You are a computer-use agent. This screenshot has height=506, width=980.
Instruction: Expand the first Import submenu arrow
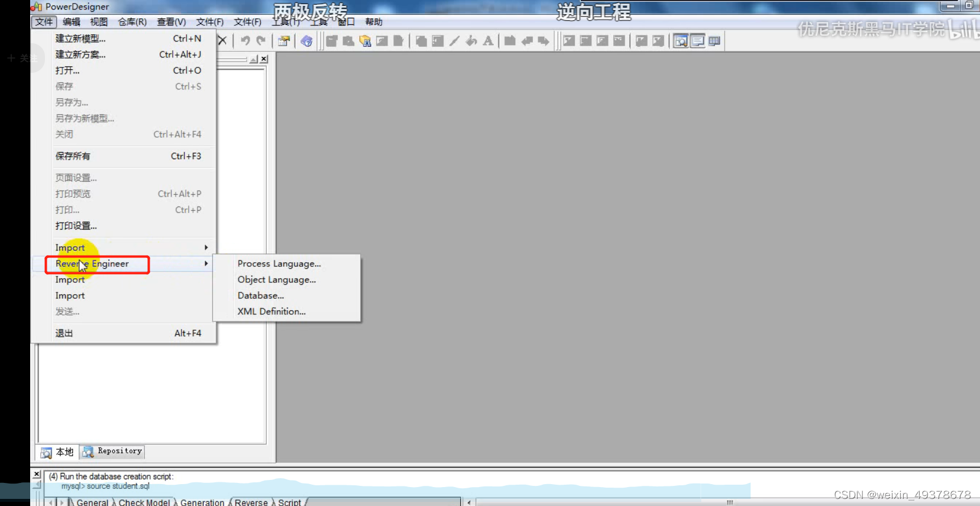point(206,247)
